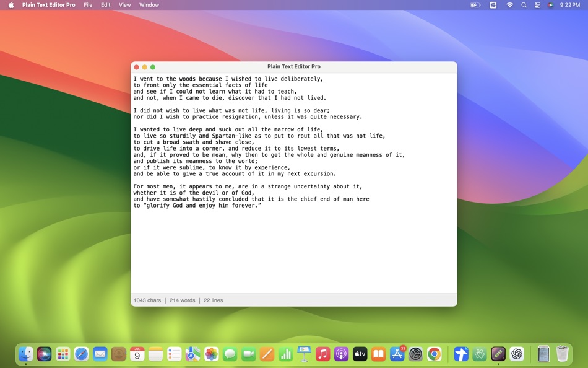Screen dimensions: 588x368
Task: Open the Plain Text Editor Pro app menu
Action: [48, 5]
